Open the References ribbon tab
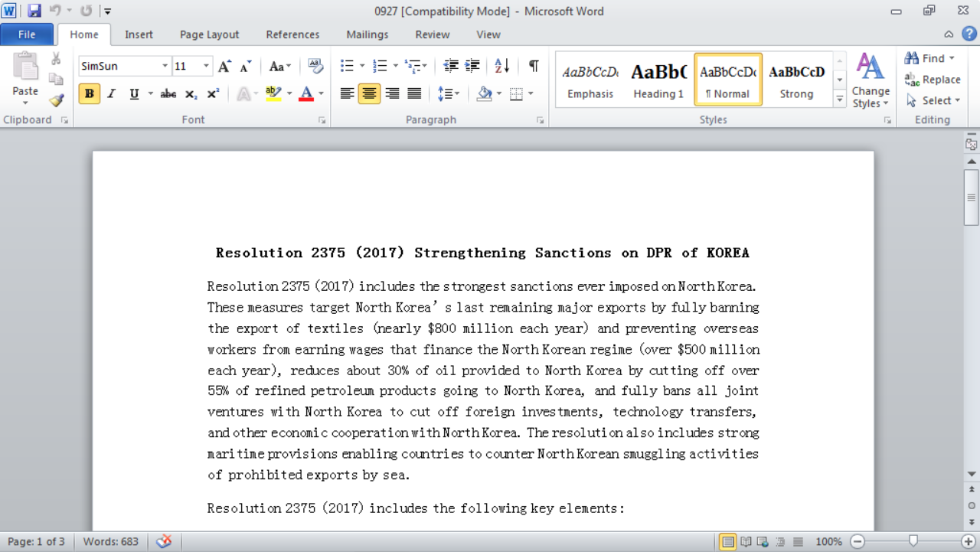 pyautogui.click(x=292, y=34)
